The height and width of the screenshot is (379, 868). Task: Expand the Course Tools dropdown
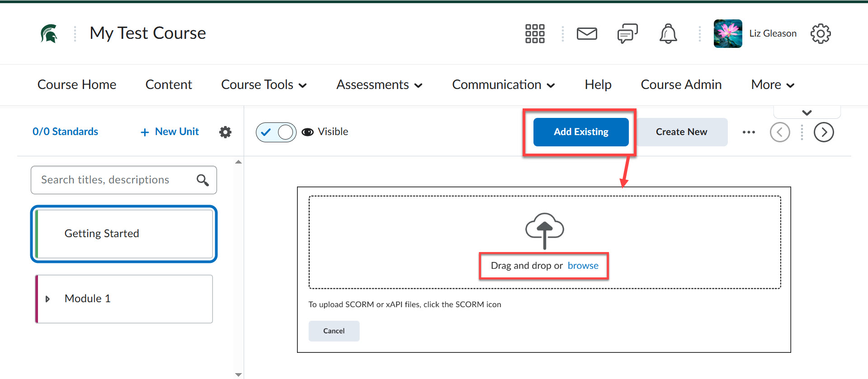[x=264, y=85]
